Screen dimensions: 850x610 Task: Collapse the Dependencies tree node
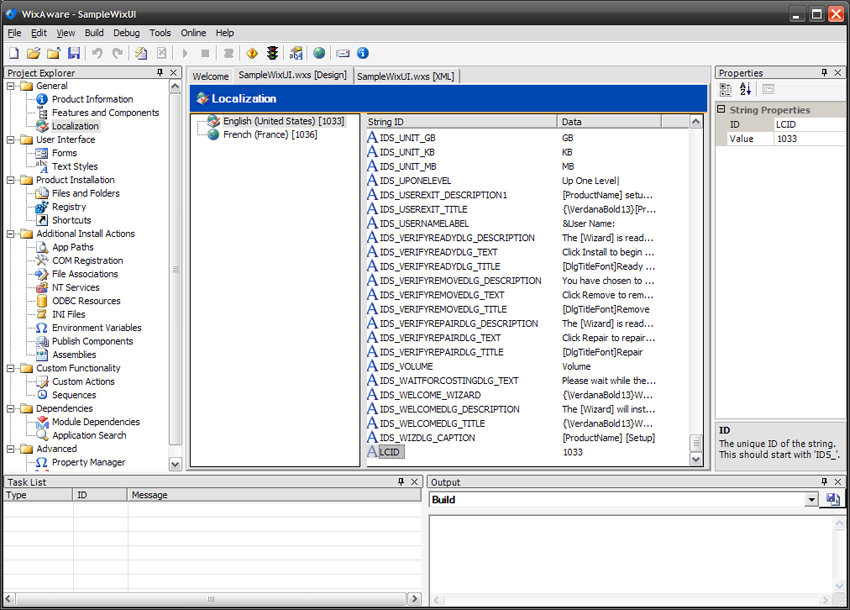click(11, 408)
